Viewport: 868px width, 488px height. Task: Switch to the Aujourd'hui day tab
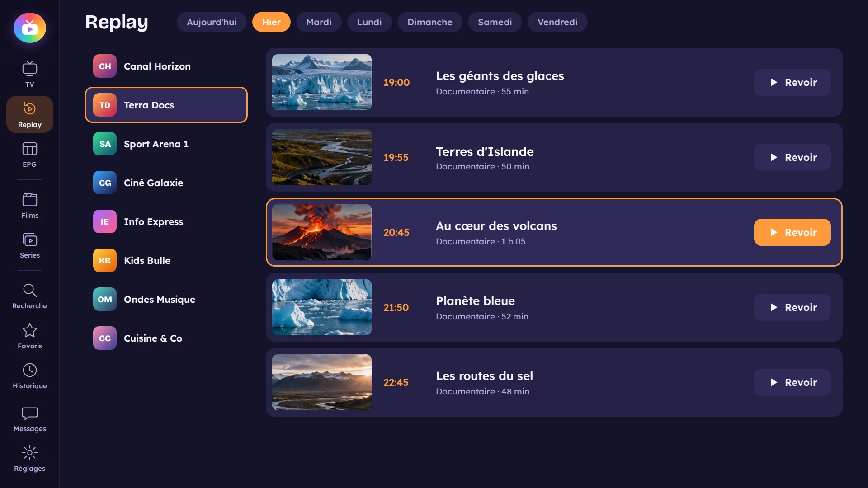212,22
